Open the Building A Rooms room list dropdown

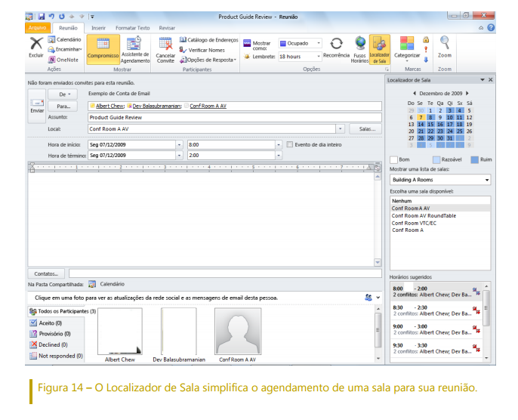487,181
